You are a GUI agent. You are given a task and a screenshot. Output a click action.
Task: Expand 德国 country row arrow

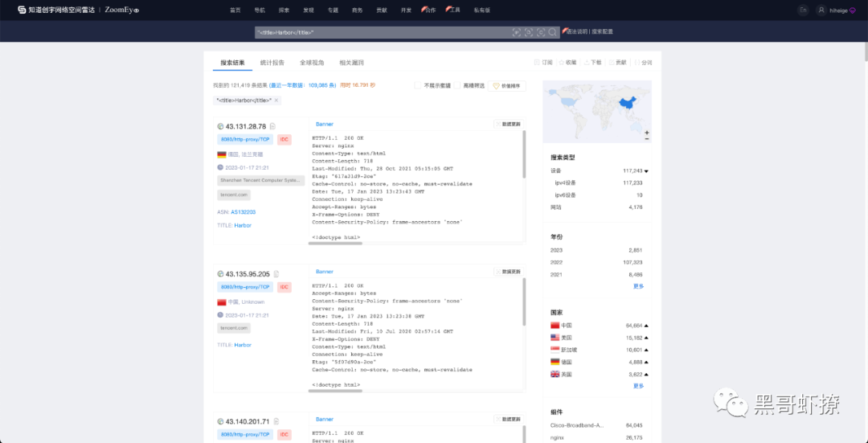point(646,362)
